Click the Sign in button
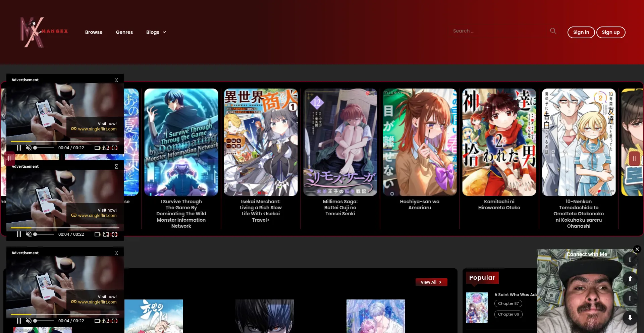The image size is (644, 333). tap(581, 32)
